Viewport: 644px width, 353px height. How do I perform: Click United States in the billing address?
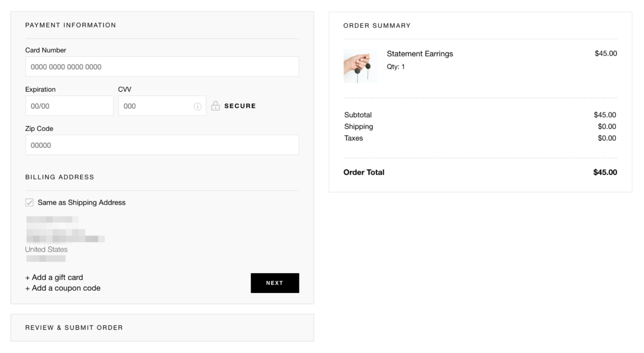pos(46,250)
